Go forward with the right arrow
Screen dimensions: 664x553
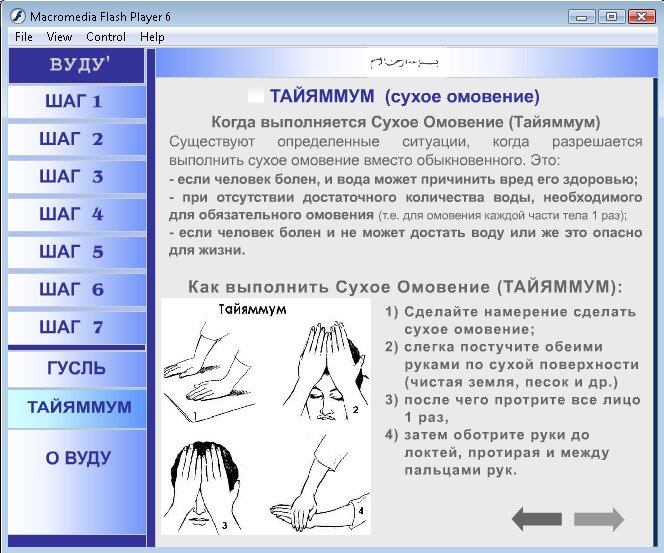click(599, 519)
